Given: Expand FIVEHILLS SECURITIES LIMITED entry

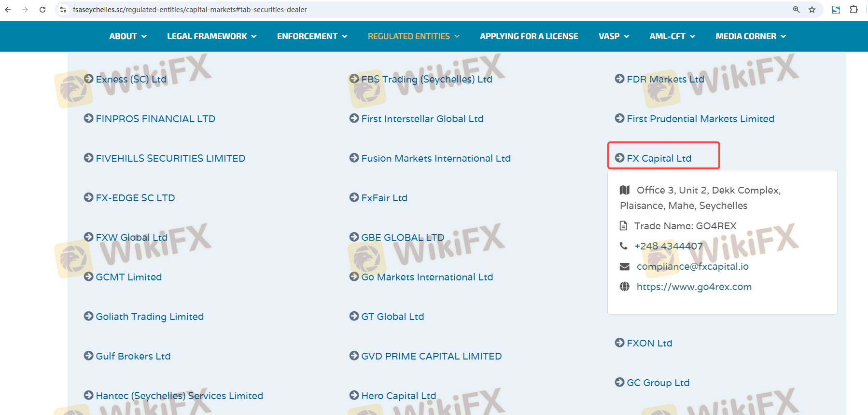Looking at the screenshot, I should (x=165, y=158).
